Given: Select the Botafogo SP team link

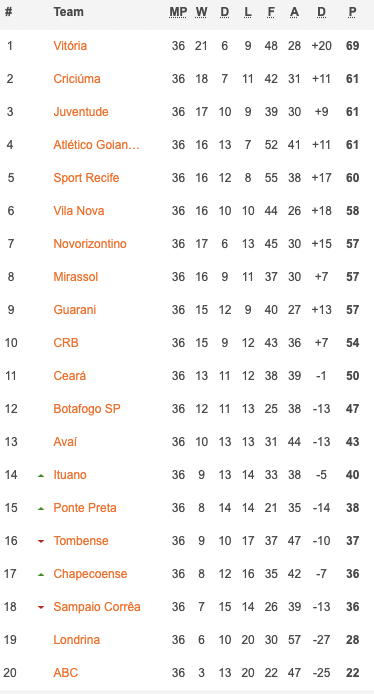Looking at the screenshot, I should pyautogui.click(x=87, y=409).
